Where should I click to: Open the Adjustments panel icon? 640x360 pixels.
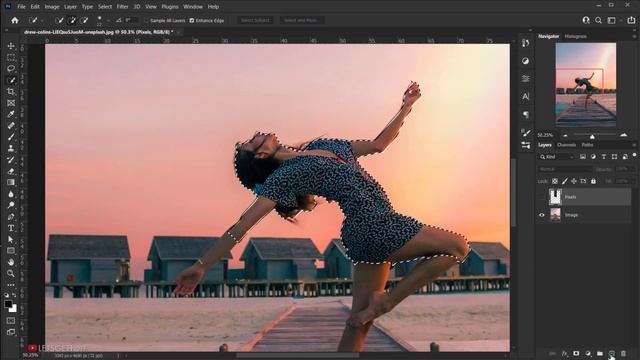click(x=526, y=61)
